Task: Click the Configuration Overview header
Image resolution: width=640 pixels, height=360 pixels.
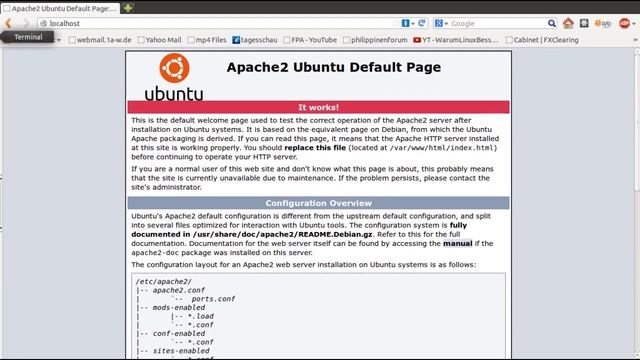Action: click(x=318, y=203)
